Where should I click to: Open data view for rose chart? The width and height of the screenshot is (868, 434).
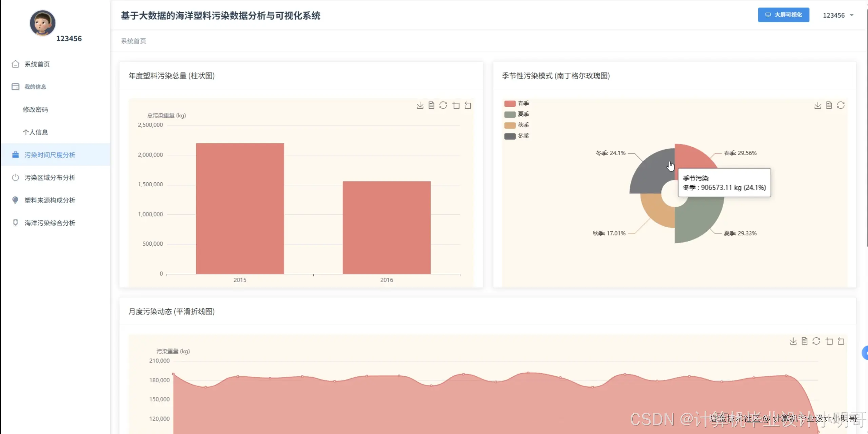(x=829, y=105)
